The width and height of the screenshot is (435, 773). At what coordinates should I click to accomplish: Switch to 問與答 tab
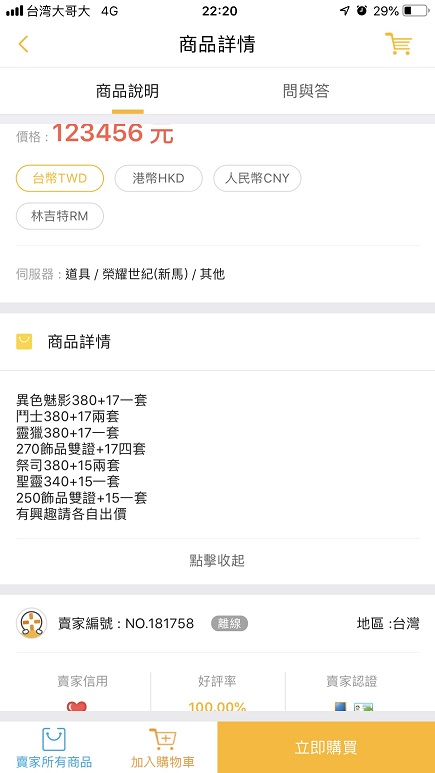click(306, 91)
